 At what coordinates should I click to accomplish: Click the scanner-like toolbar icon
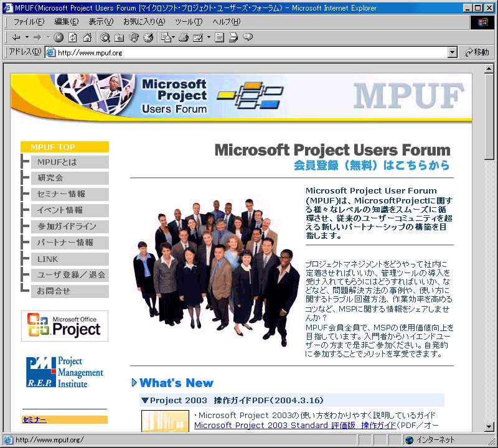(233, 37)
